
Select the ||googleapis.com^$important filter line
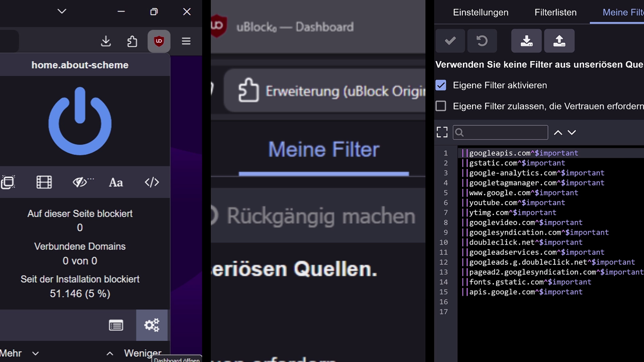point(519,153)
